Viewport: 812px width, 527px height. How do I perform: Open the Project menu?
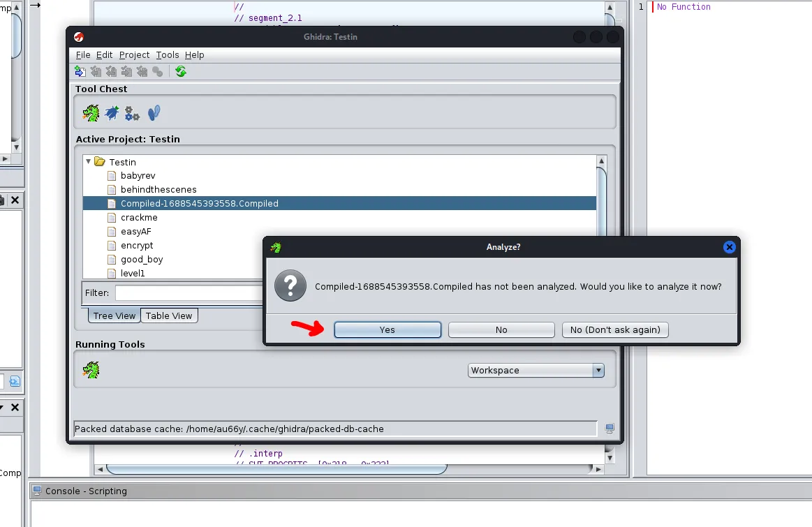(134, 55)
